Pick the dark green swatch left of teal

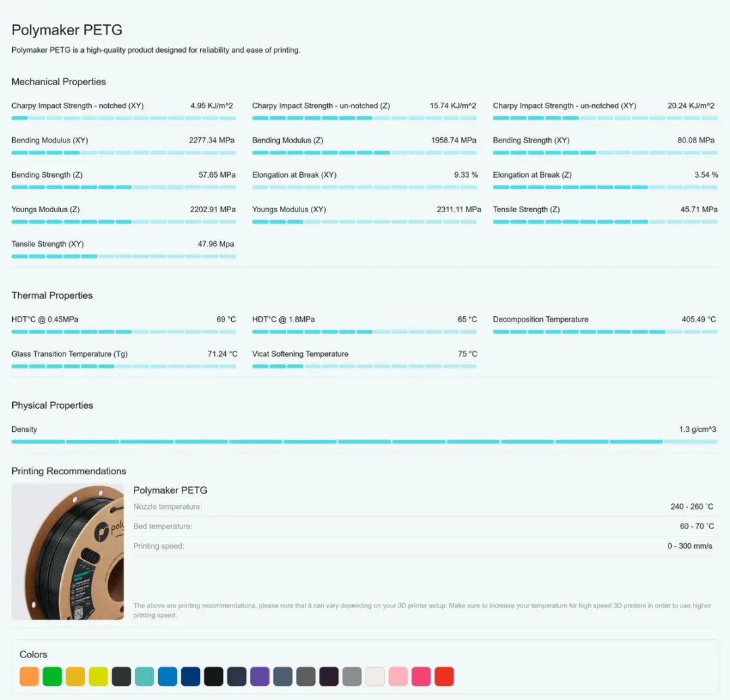122,676
